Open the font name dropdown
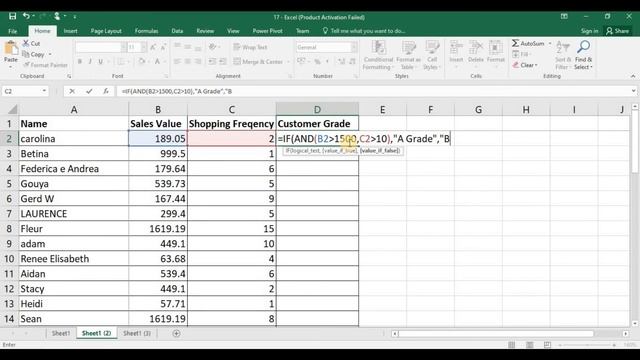 [x=123, y=47]
